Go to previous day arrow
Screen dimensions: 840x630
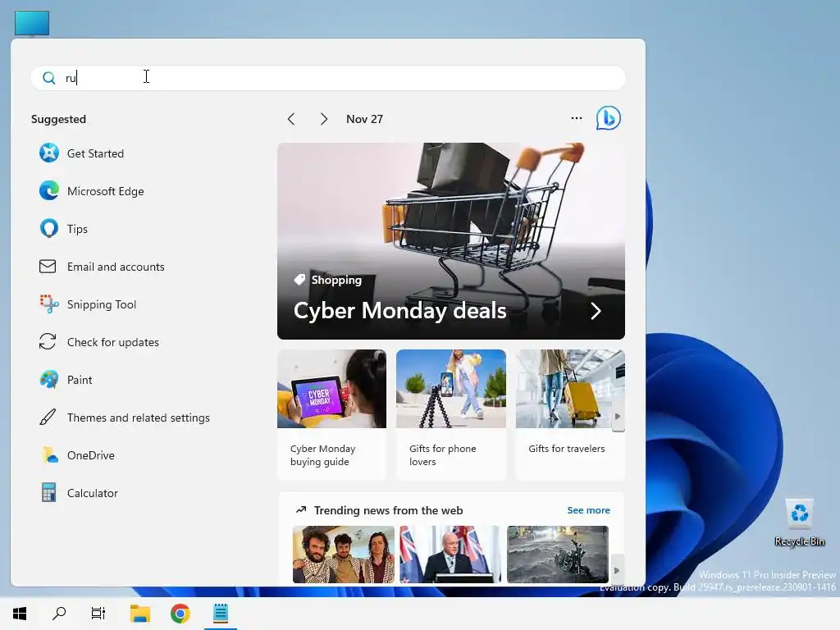pyautogui.click(x=291, y=119)
